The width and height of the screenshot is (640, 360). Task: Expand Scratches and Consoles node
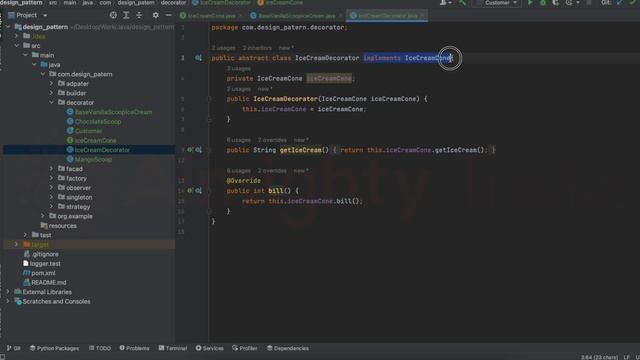[8, 301]
